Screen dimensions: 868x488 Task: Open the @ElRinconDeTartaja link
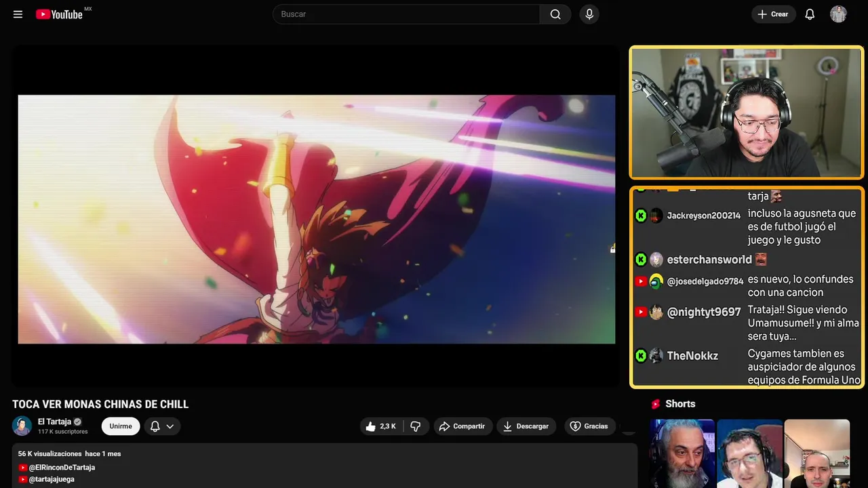click(62, 468)
